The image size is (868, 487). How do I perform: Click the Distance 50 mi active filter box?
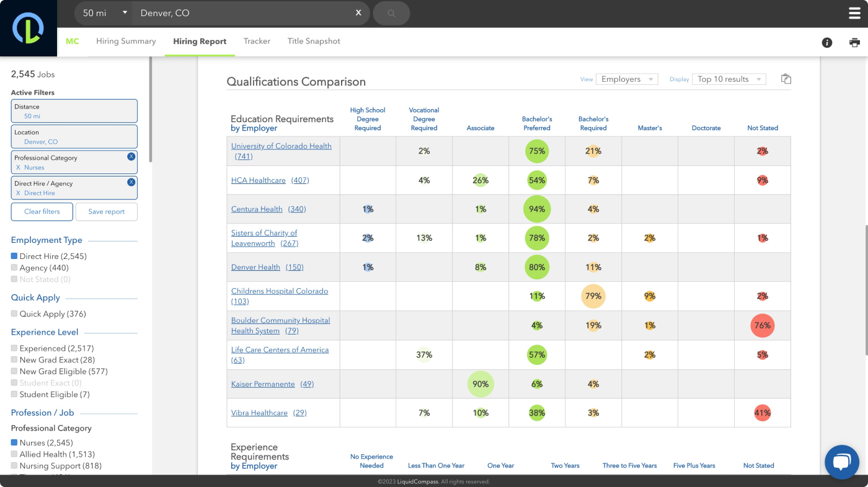(74, 111)
